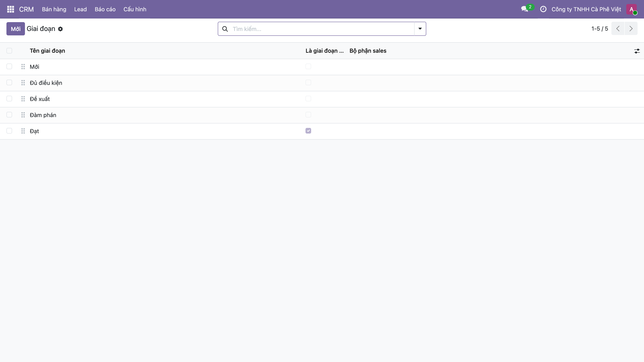Open the apps grid home menu
This screenshot has width=644, height=362.
10,9
